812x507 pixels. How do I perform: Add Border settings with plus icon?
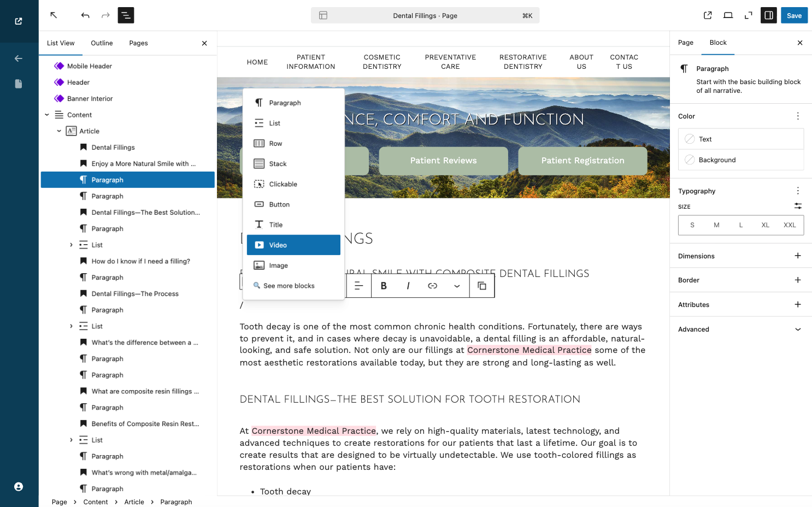[798, 280]
